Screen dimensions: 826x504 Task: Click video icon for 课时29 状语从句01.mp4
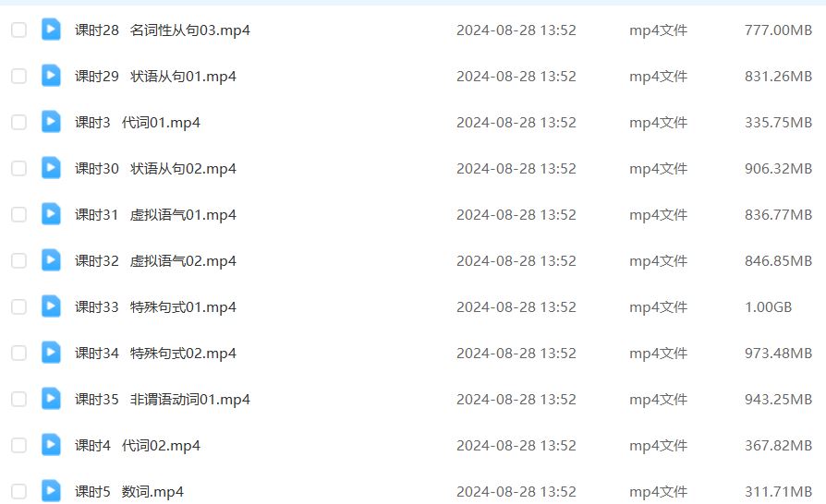click(51, 76)
